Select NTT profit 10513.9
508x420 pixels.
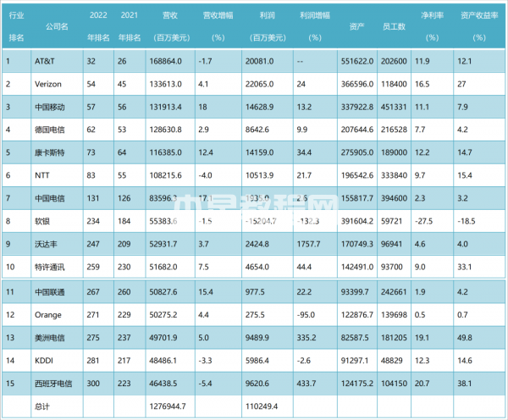click(x=260, y=175)
